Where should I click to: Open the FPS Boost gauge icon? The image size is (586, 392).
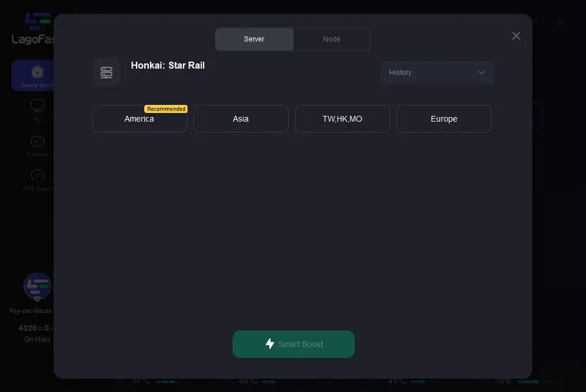(37, 175)
